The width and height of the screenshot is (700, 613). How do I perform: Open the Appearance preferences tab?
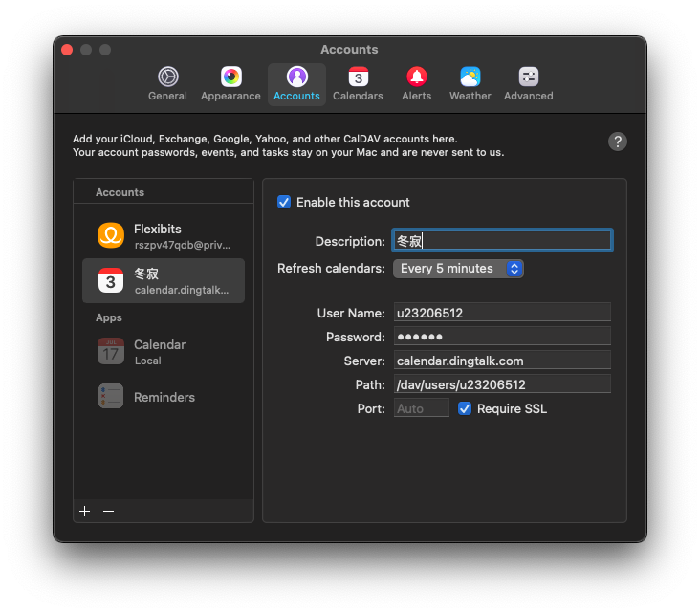point(230,84)
